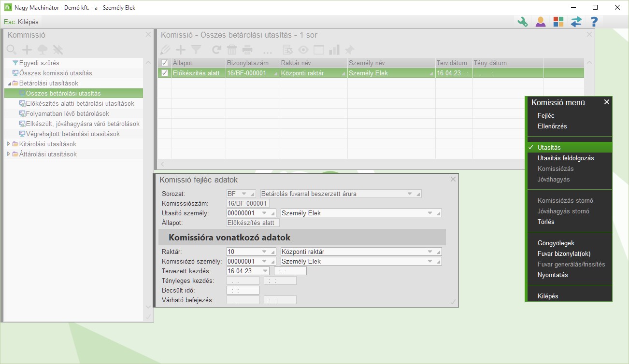Click the two-arrow switch icon
Image resolution: width=629 pixels, height=364 pixels.
576,22
